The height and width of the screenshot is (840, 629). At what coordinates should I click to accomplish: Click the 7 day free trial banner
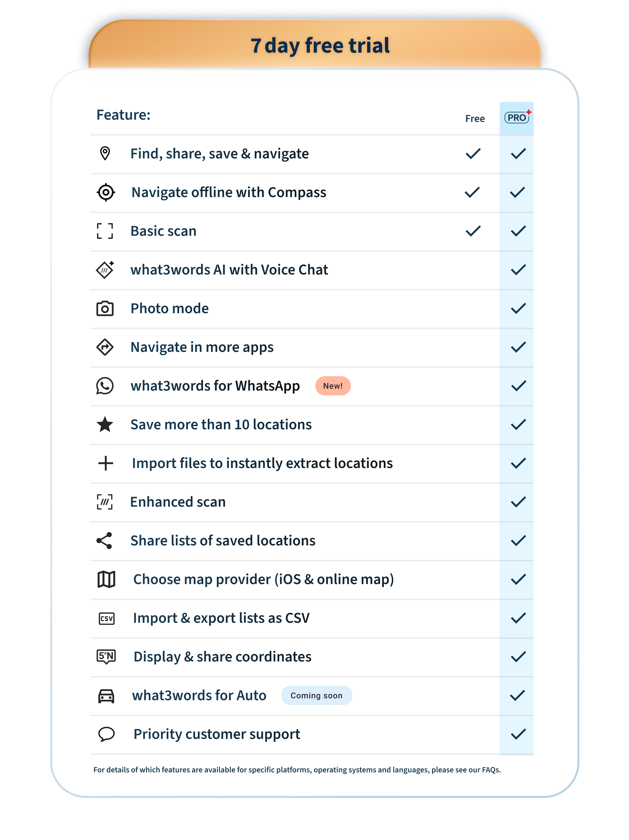coord(320,46)
